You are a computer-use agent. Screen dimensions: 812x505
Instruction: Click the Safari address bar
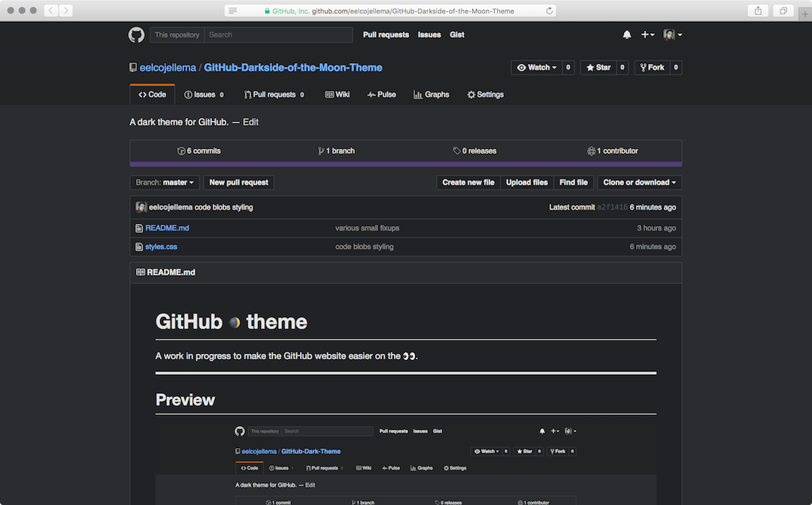390,11
